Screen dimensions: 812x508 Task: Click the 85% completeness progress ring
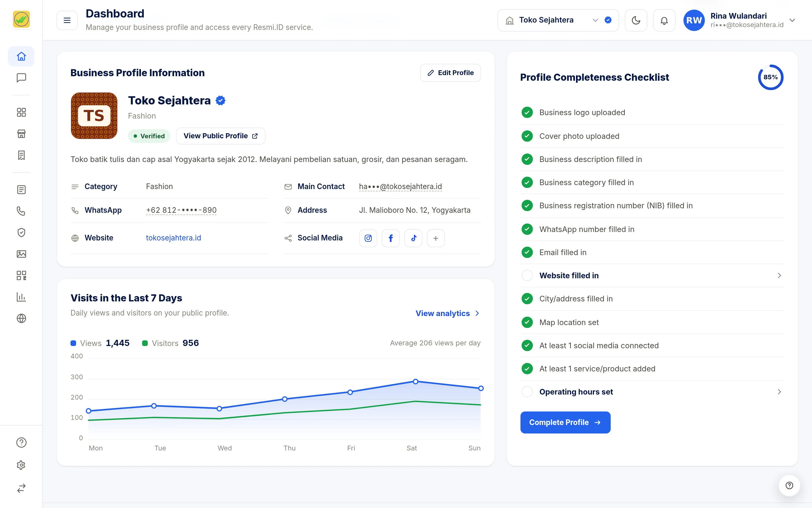tap(770, 77)
